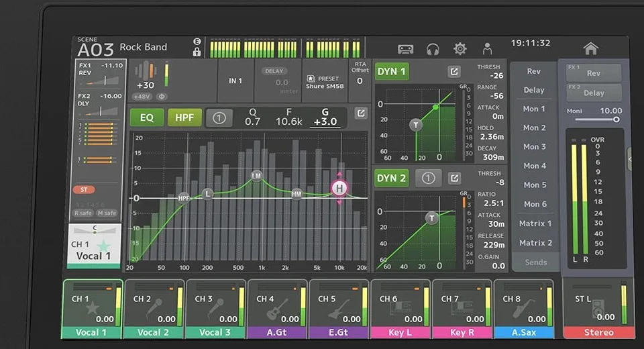The image size is (644, 349).
Task: Click the electric guitar icon on CH 5
Action: 339,309
